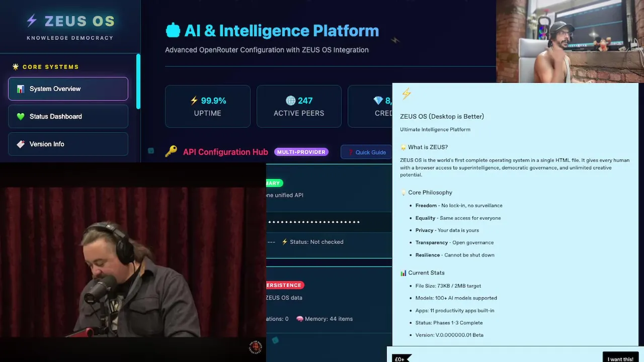The width and height of the screenshot is (644, 362).
Task: Click the 'Memory: 44 items' text
Action: tap(329, 319)
